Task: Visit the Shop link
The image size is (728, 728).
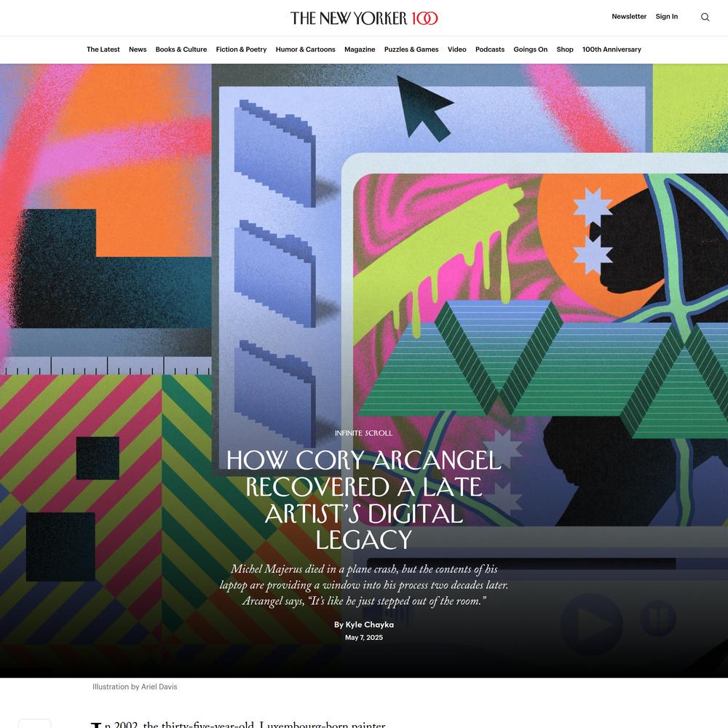Action: pyautogui.click(x=565, y=50)
